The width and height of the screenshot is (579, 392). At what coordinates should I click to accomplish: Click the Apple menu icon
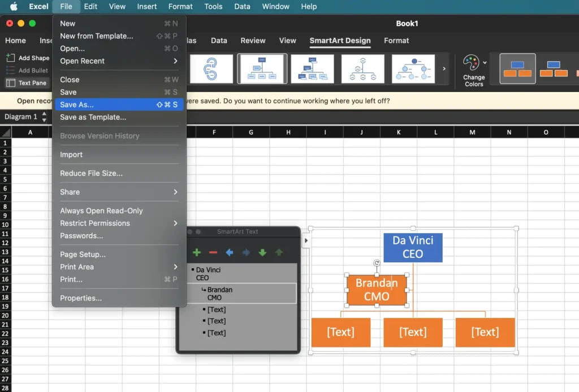(x=14, y=6)
